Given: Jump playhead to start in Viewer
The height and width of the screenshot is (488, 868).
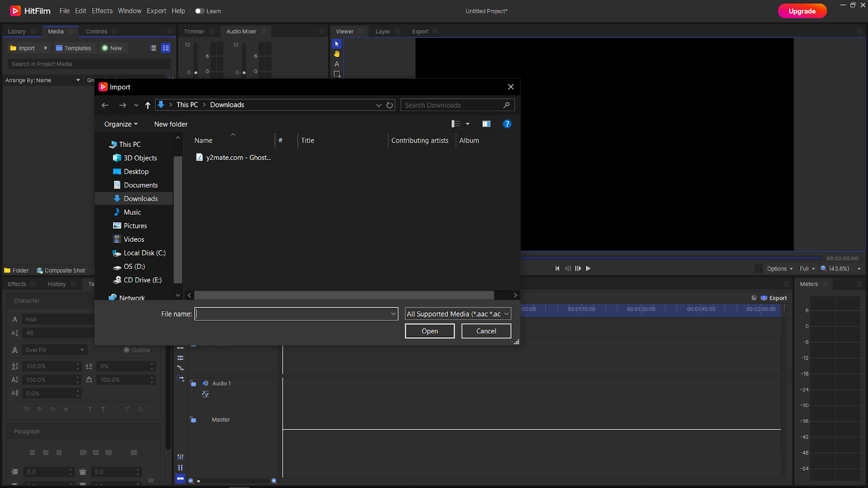Looking at the screenshot, I should (557, 268).
